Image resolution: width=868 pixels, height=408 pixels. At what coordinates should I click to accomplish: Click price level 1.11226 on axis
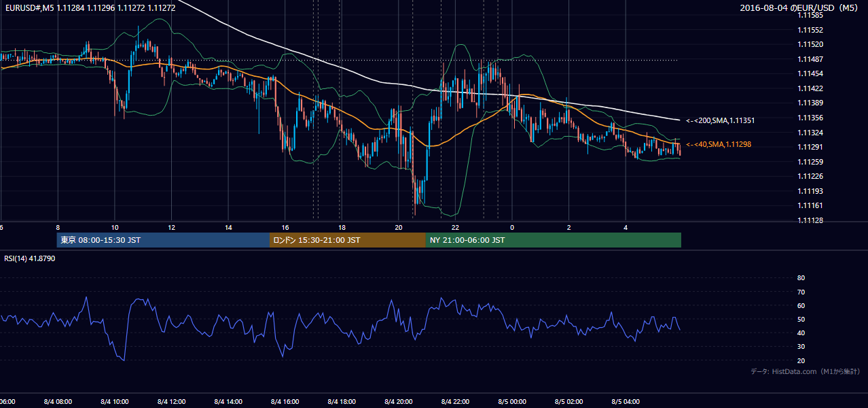click(810, 176)
